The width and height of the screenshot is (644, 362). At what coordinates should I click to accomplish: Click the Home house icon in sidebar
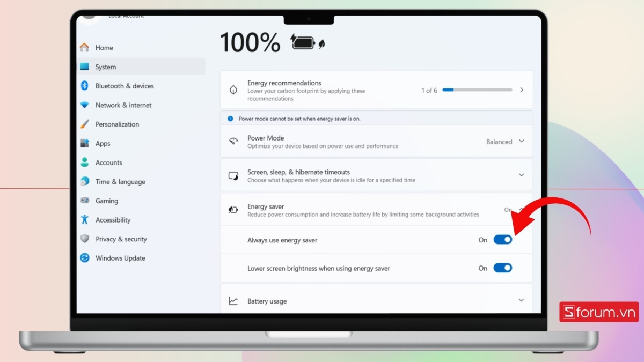point(84,47)
